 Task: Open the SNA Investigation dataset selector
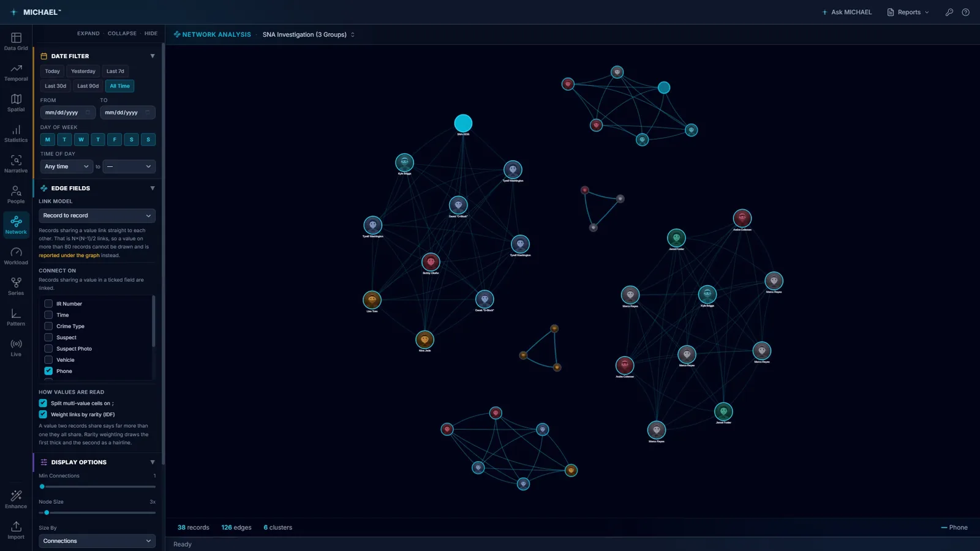click(309, 35)
